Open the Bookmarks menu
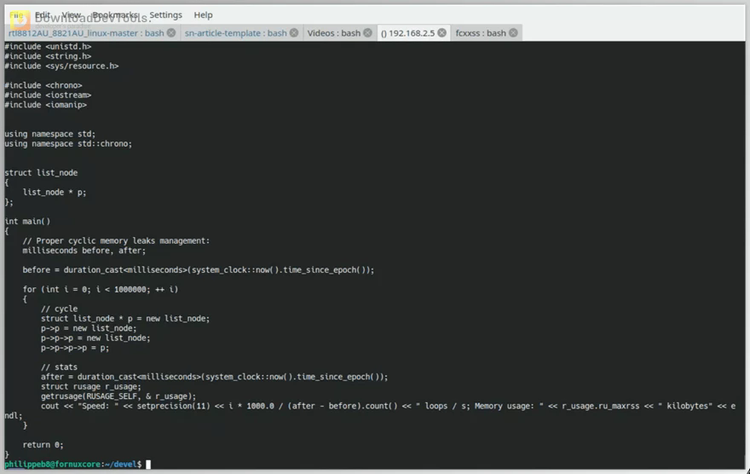Screen dimensions: 750x474 [x=115, y=15]
